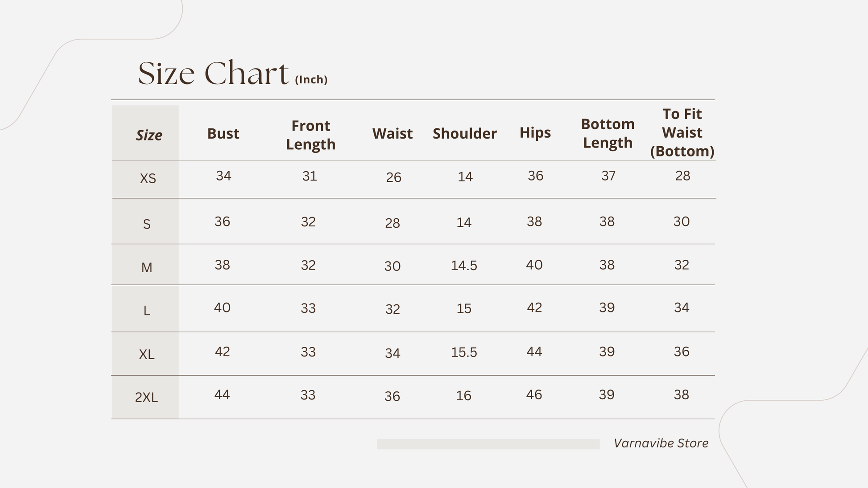Image resolution: width=868 pixels, height=488 pixels.
Task: Select the L size row label
Action: [x=147, y=311]
